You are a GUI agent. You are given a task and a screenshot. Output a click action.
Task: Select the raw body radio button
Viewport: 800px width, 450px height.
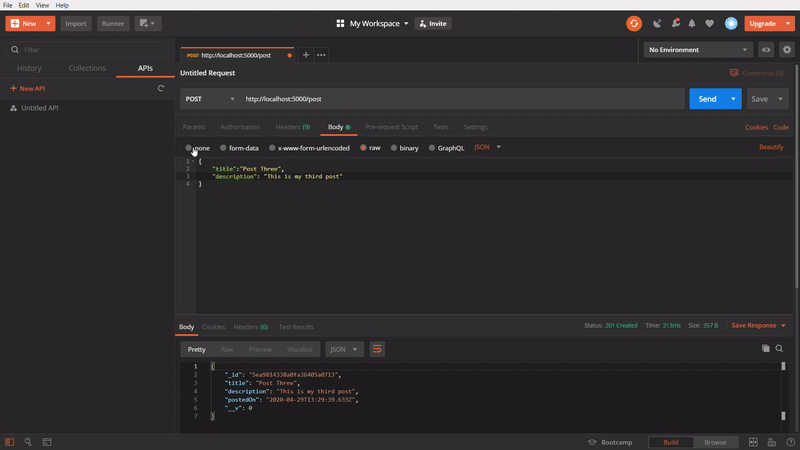click(363, 148)
